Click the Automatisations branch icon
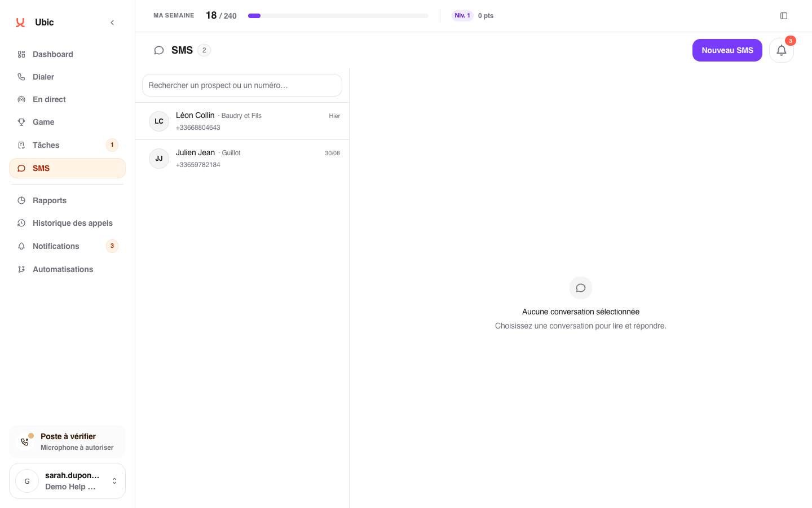812x508 pixels. 21,269
